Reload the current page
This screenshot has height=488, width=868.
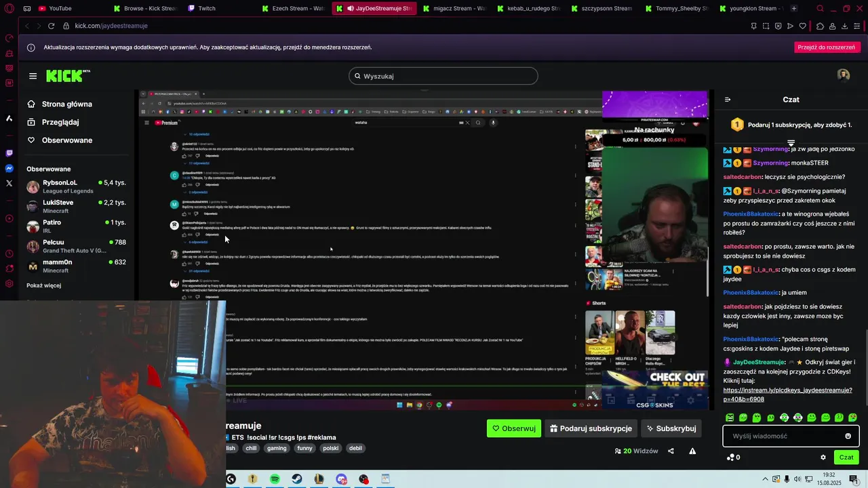[51, 26]
